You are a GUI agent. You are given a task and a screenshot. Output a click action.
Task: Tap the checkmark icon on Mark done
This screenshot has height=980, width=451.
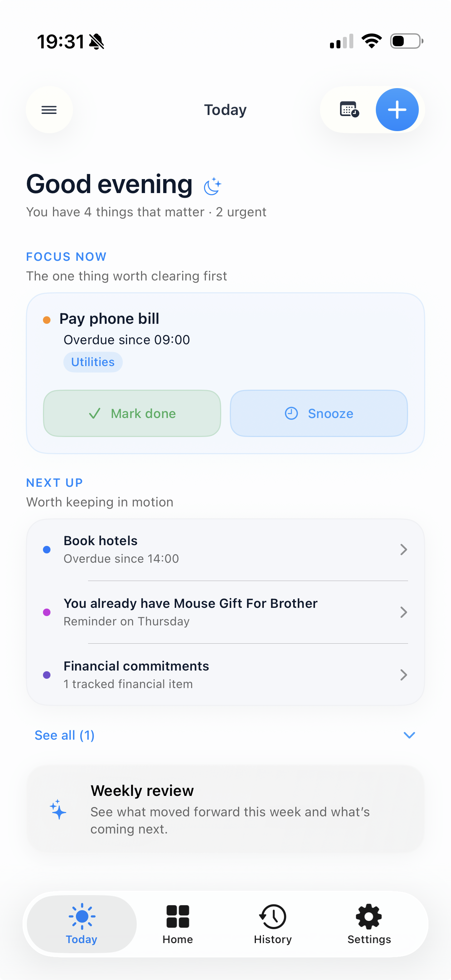95,413
